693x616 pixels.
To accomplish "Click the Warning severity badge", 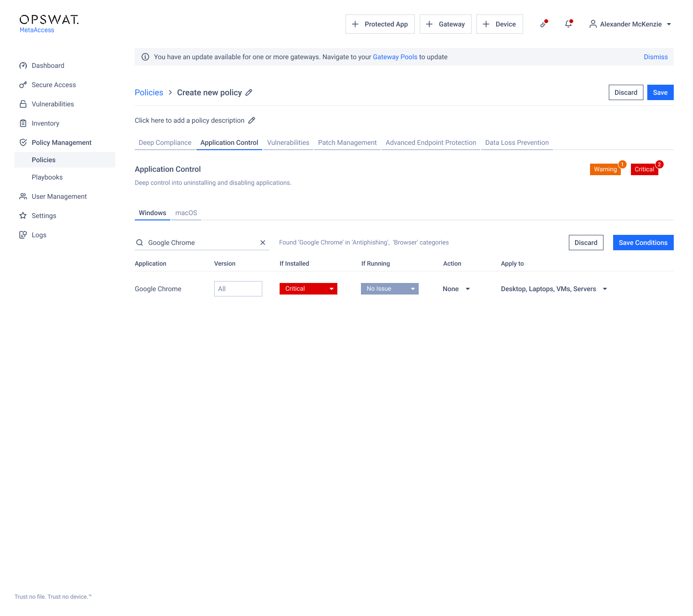I will tap(605, 169).
